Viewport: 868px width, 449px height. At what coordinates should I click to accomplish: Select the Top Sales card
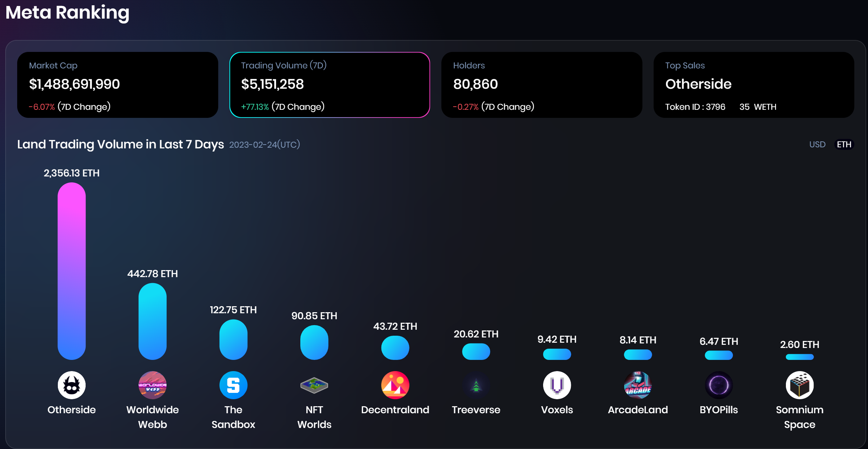click(x=754, y=85)
